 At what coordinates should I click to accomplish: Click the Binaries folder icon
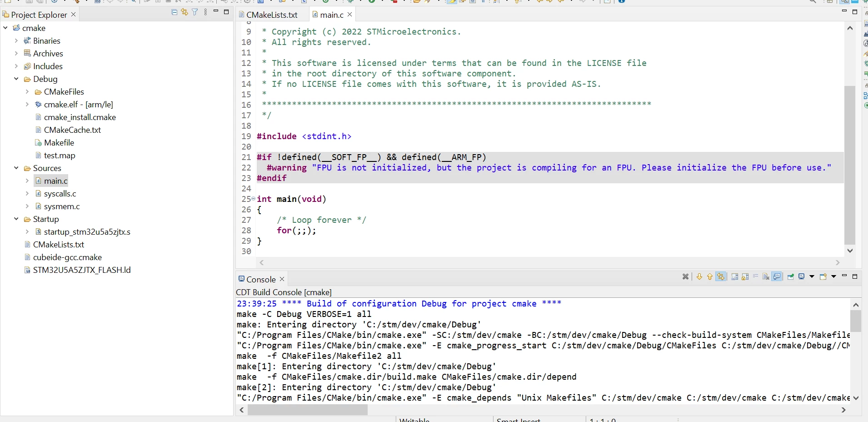point(27,40)
